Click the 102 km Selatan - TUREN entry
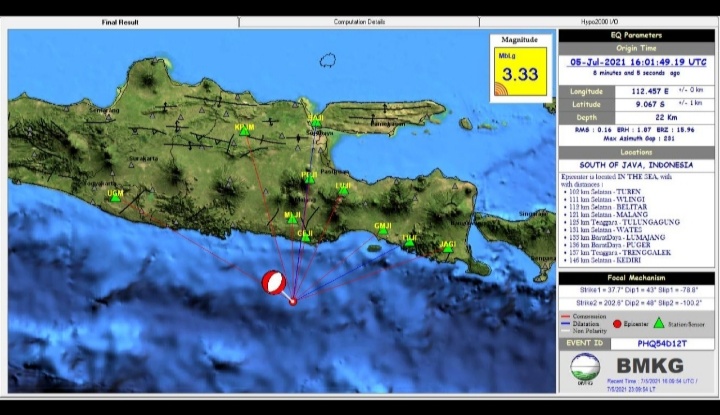 605,192
